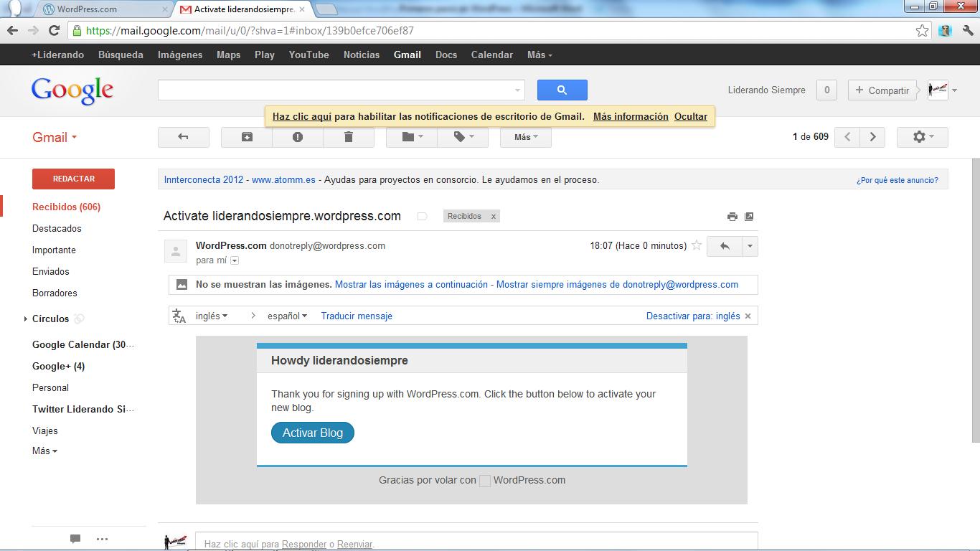Click the translate icon in translation bar
Viewport: 980px width, 551px height.
tap(179, 316)
